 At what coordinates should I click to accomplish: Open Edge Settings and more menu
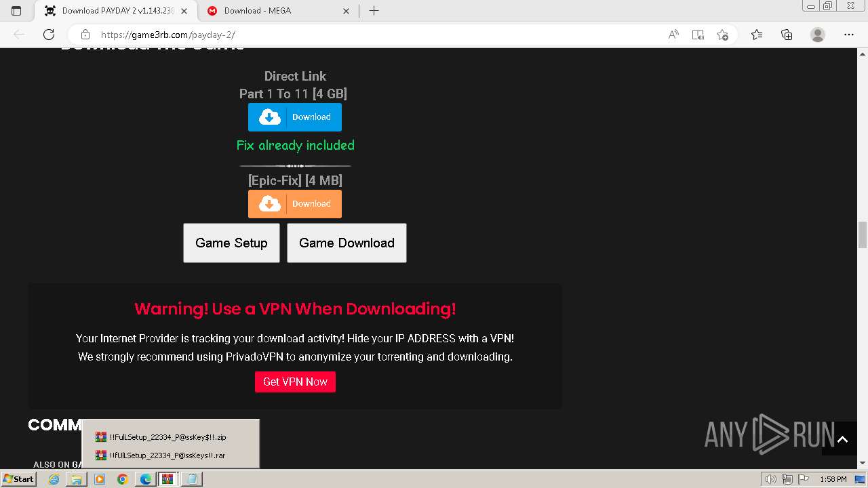pyautogui.click(x=849, y=35)
